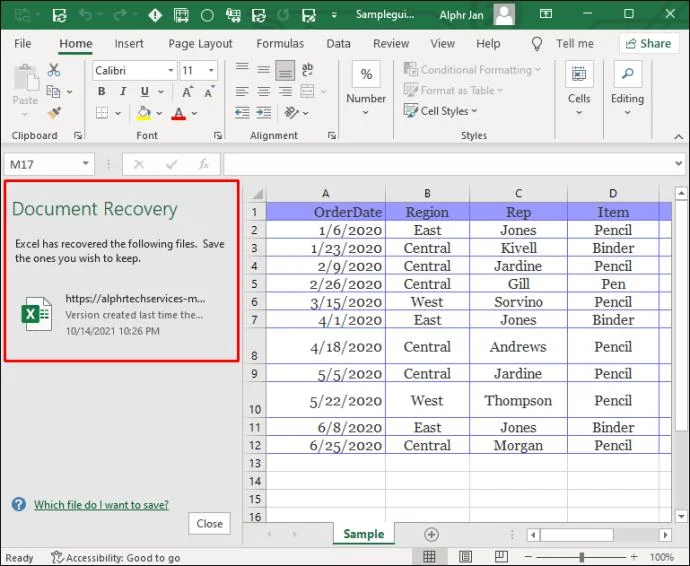Image resolution: width=690 pixels, height=566 pixels.
Task: Select the Sample sheet tab
Action: [x=363, y=534]
